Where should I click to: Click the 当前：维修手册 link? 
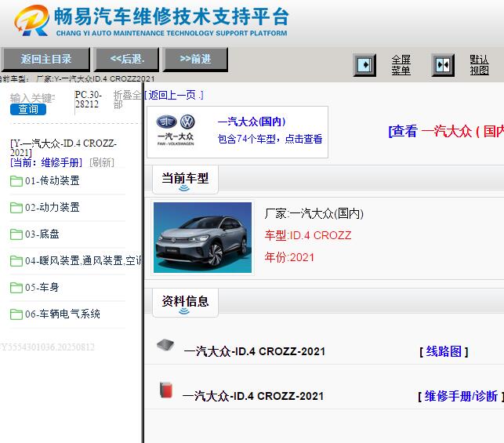coord(46,162)
